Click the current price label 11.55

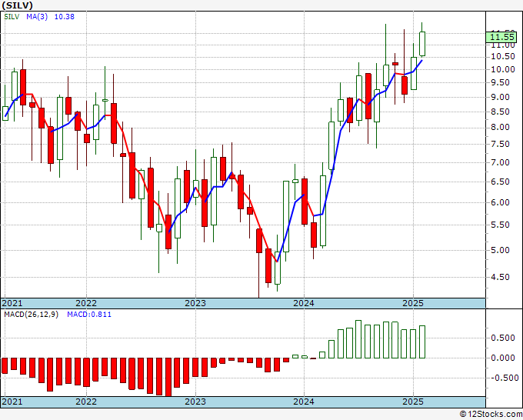(501, 37)
